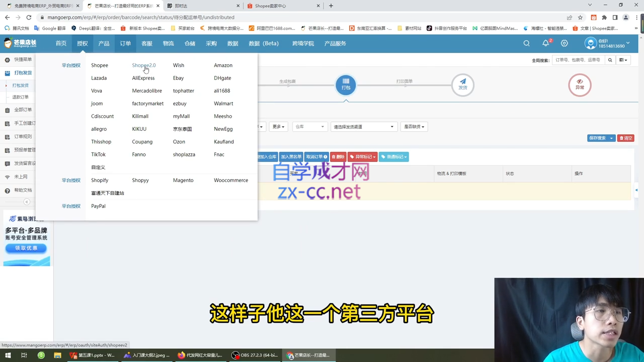
Task: Bookmark this page with star icon
Action: 580,17
